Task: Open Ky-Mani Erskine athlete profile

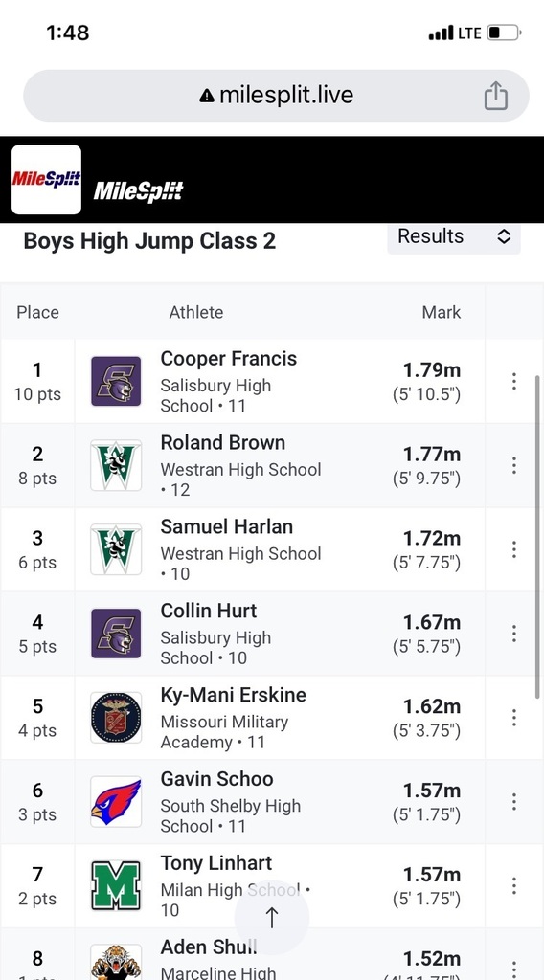Action: (234, 695)
